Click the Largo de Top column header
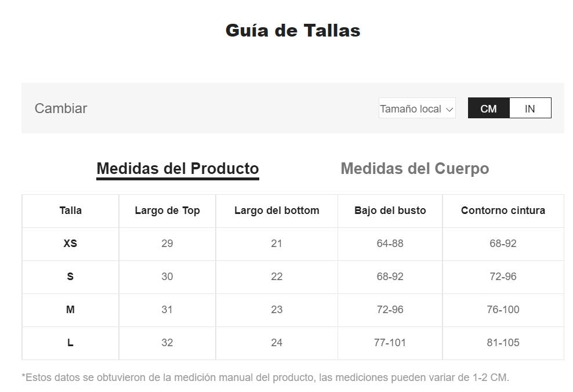This screenshot has width=573, height=392. coord(168,211)
